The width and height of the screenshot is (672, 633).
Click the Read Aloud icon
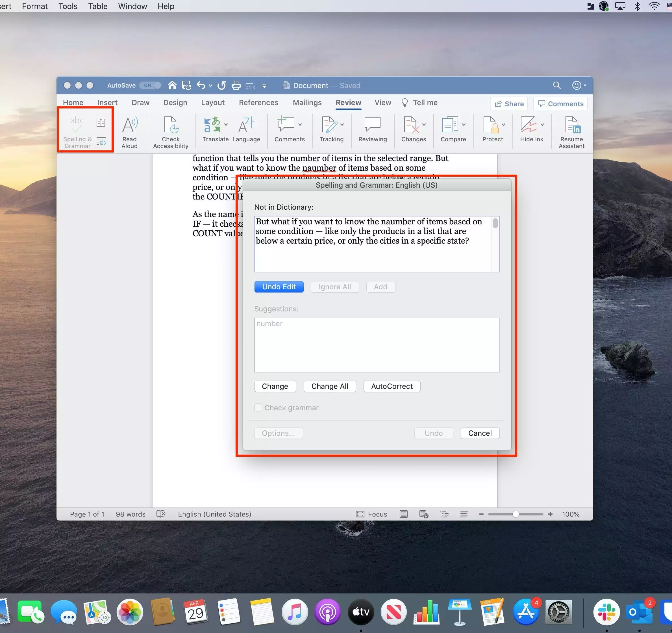pos(129,132)
